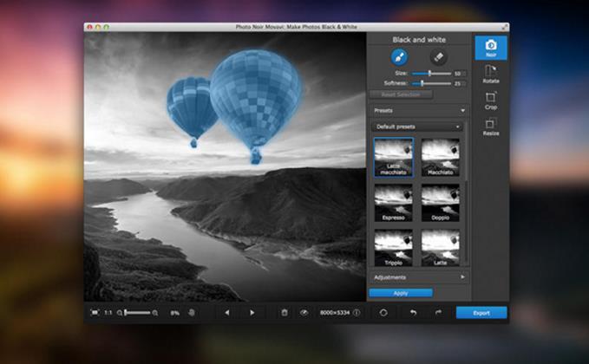
Task: Go to the next photo
Action: coord(252,313)
